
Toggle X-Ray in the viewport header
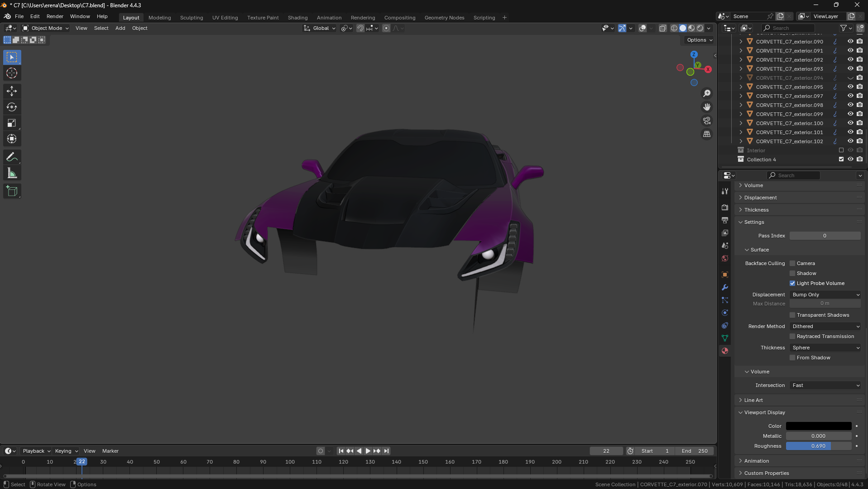coord(662,28)
